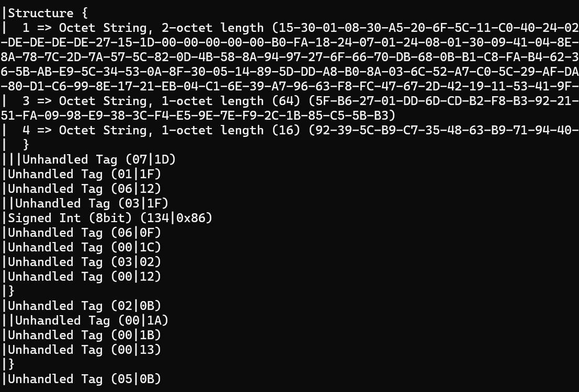Click the Unhandled Tag (03|02) text
The width and height of the screenshot is (579, 392).
coord(84,262)
